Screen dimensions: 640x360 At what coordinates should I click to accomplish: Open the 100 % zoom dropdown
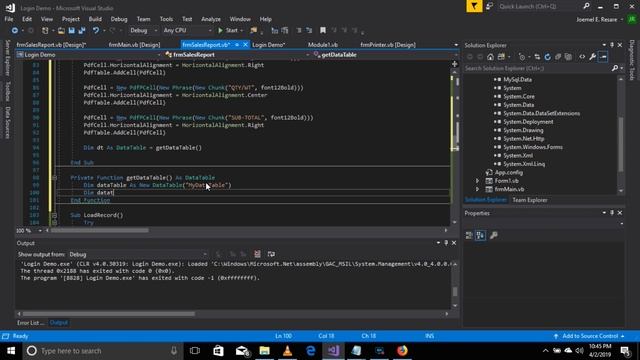[40, 231]
